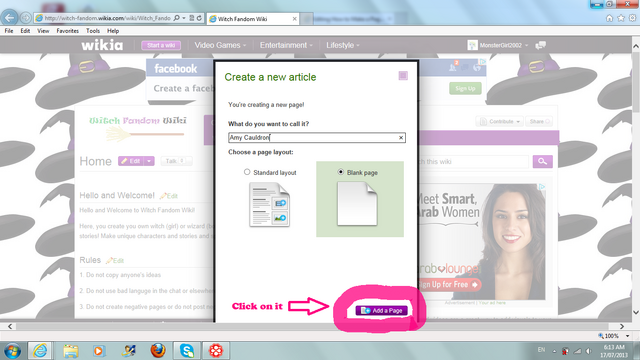Open the View menu
640x360 pixels.
click(x=43, y=31)
